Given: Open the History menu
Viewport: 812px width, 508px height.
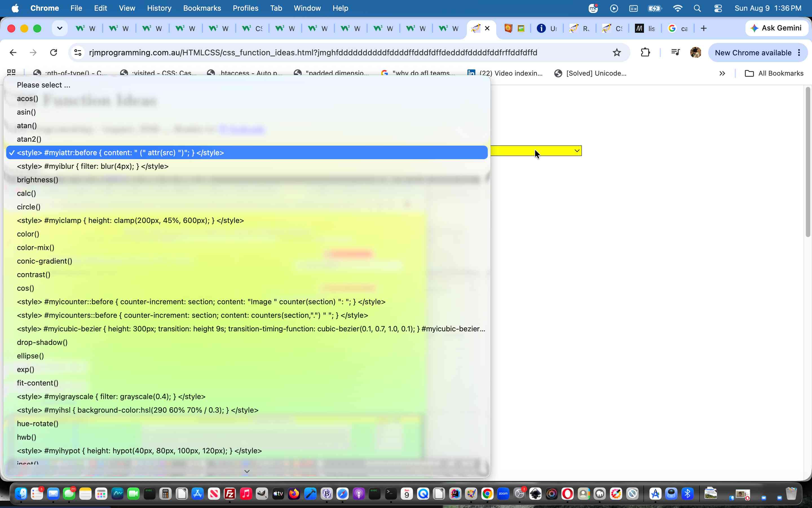Looking at the screenshot, I should point(159,8).
